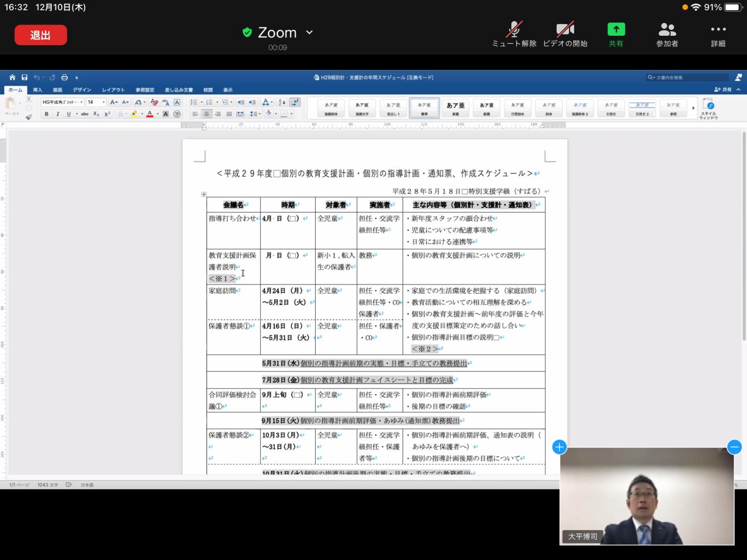Image resolution: width=747 pixels, height=560 pixels.
Task: Switch to the 挿入 ribbon tab
Action: pyautogui.click(x=37, y=90)
